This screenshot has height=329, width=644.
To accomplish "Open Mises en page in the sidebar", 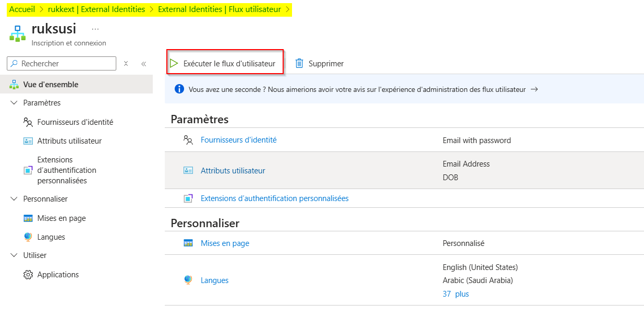I will (x=62, y=218).
